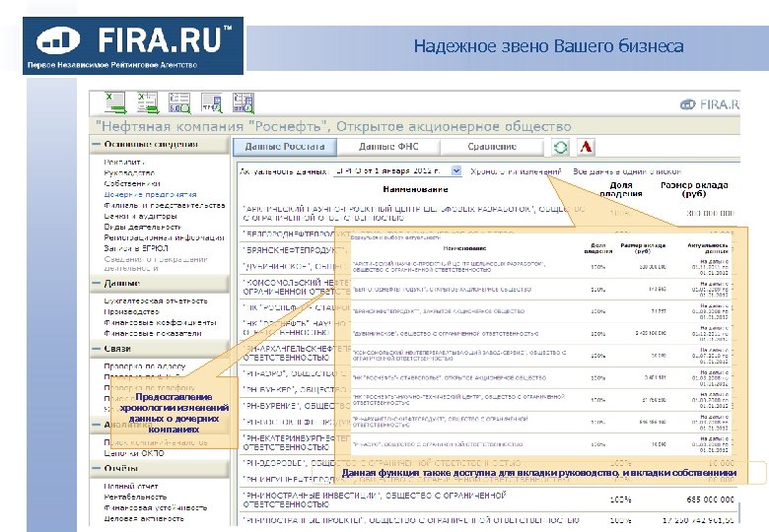The height and width of the screenshot is (532, 769).
Task: Click the blue grid report icon with magnifier
Action: pyautogui.click(x=244, y=102)
